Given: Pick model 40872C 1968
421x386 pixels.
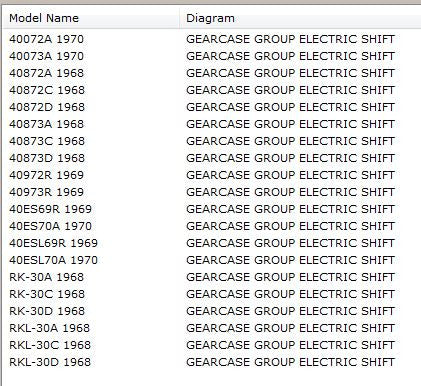Looking at the screenshot, I should [47, 90].
